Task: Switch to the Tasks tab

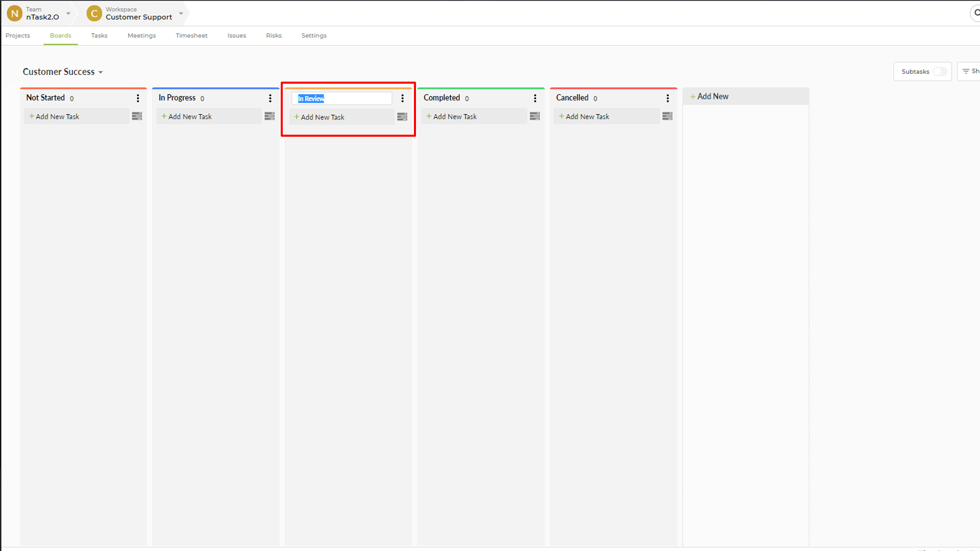Action: click(99, 36)
